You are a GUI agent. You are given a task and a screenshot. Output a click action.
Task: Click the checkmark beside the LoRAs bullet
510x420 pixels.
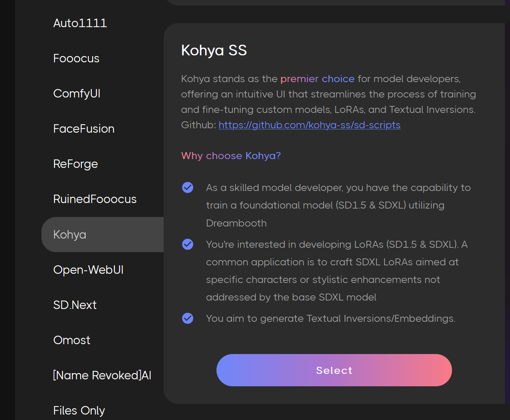(x=187, y=244)
